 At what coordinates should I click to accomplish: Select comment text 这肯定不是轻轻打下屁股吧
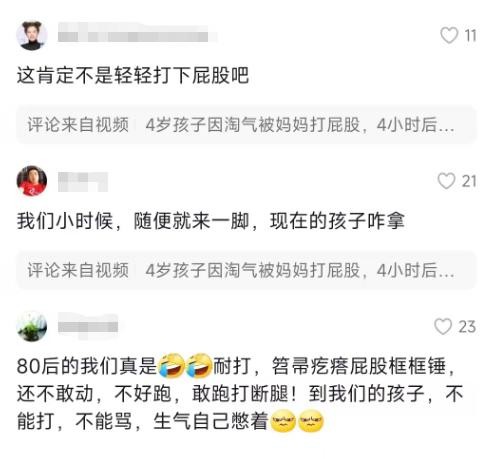[133, 75]
